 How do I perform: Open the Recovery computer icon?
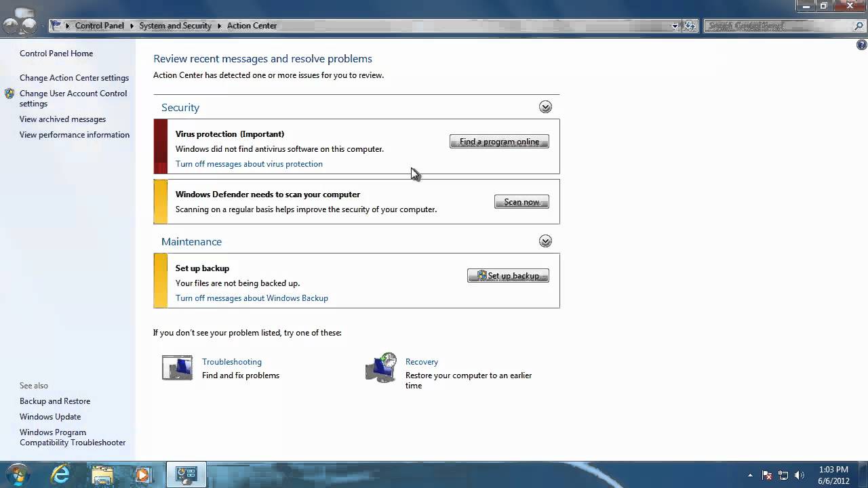point(381,368)
